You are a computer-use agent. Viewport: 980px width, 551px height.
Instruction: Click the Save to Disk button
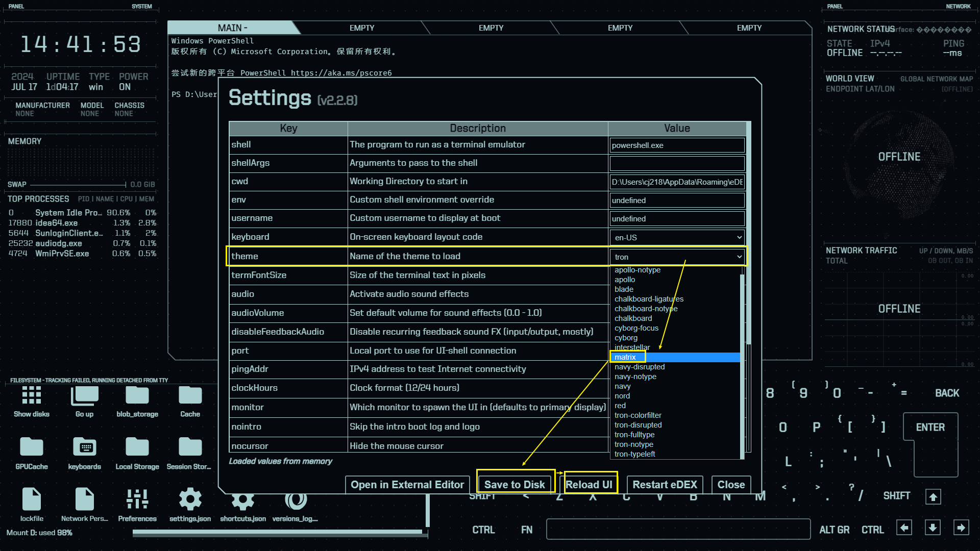(514, 485)
